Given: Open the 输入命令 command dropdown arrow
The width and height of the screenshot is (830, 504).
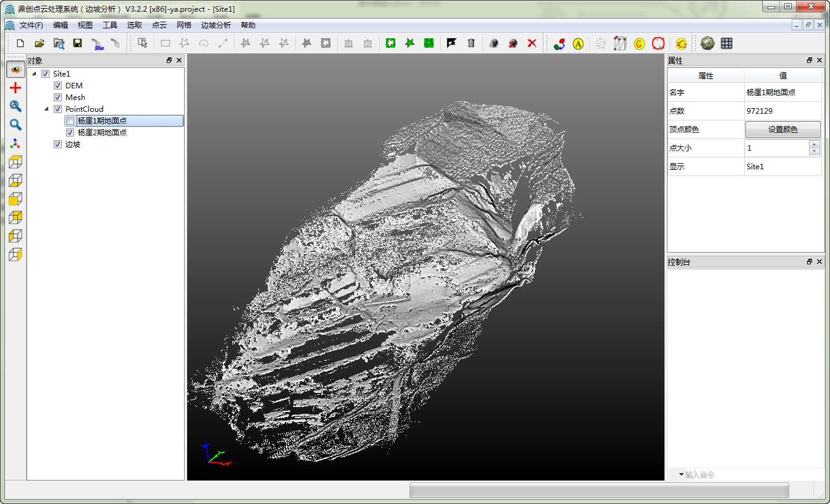Looking at the screenshot, I should [x=681, y=475].
